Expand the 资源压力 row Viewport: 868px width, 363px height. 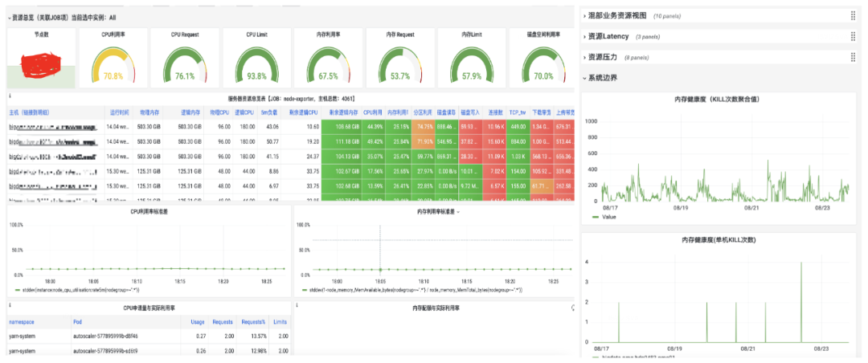[x=584, y=57]
